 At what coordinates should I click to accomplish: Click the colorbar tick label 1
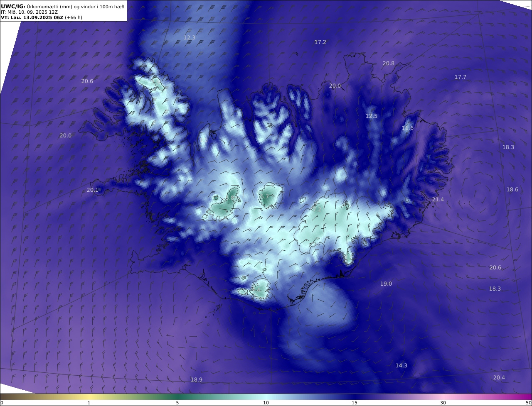(x=89, y=403)
